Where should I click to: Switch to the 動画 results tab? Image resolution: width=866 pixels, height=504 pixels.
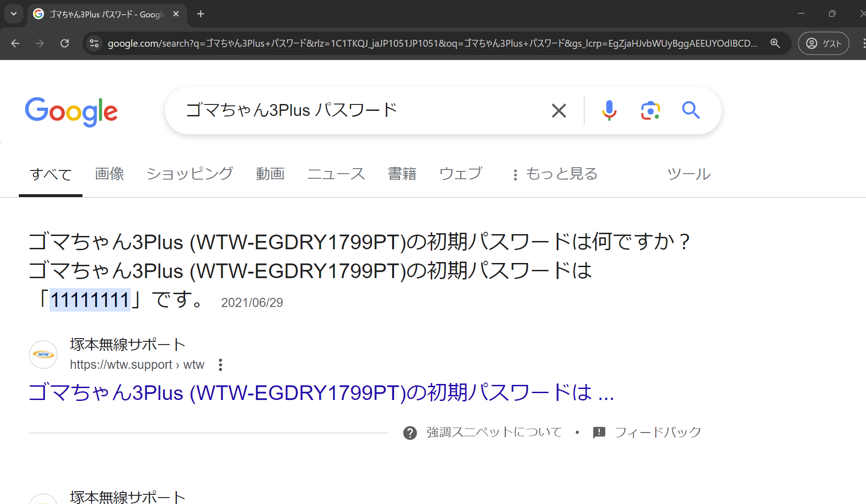click(x=270, y=174)
